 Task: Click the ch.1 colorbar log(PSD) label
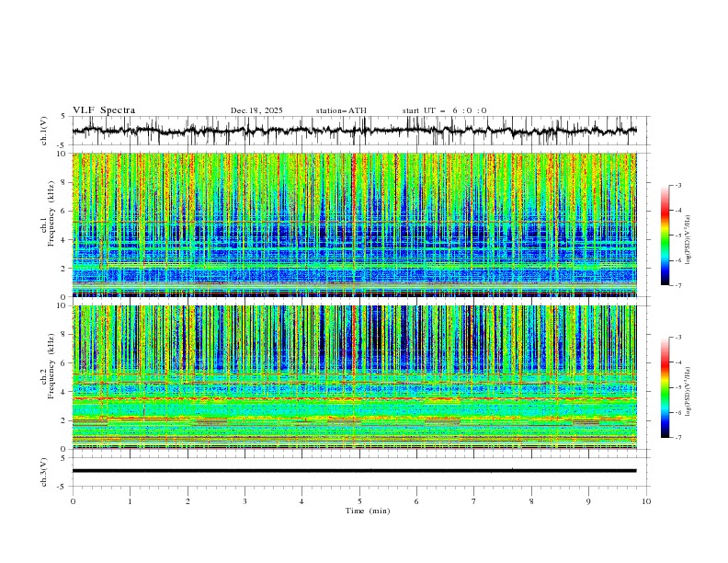[688, 240]
